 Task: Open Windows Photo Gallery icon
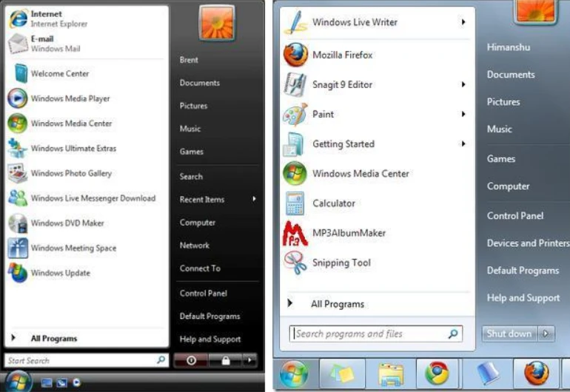point(18,173)
